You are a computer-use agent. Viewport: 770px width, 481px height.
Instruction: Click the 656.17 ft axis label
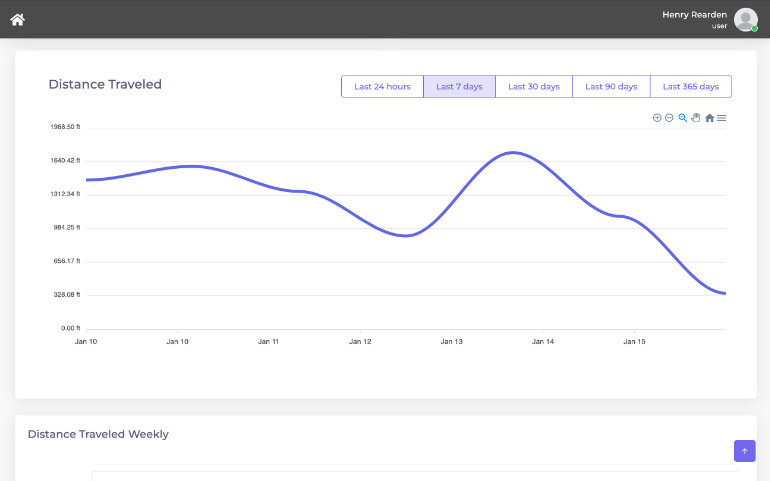pyautogui.click(x=67, y=261)
